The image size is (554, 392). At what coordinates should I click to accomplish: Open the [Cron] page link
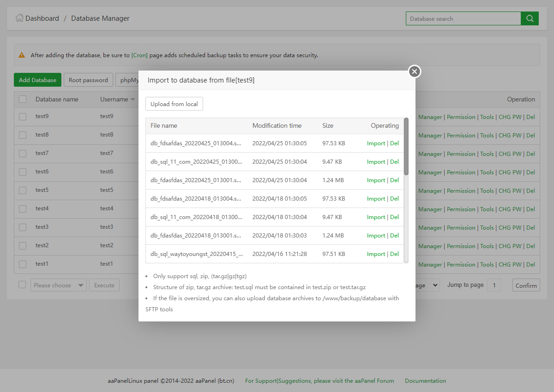[x=139, y=55]
